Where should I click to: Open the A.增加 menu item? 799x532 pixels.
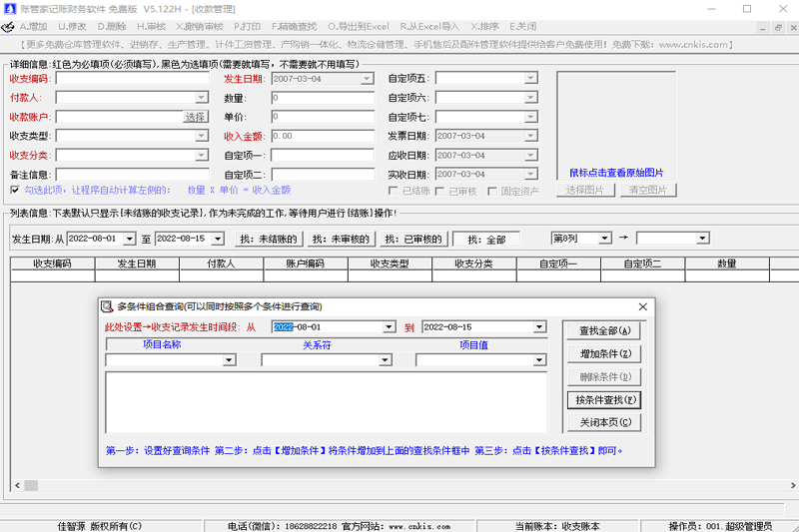pyautogui.click(x=34, y=26)
